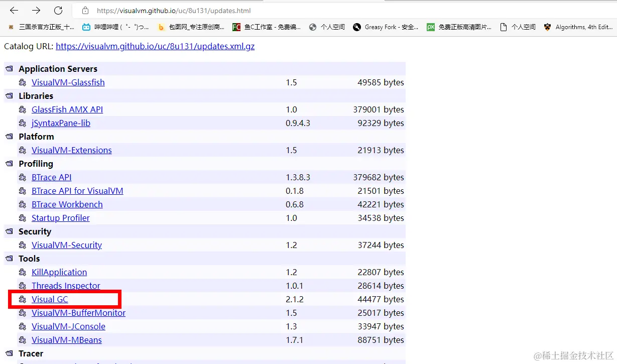Click the plugin icon beside Startup Profiler
Image resolution: width=617 pixels, height=364 pixels.
(x=22, y=218)
